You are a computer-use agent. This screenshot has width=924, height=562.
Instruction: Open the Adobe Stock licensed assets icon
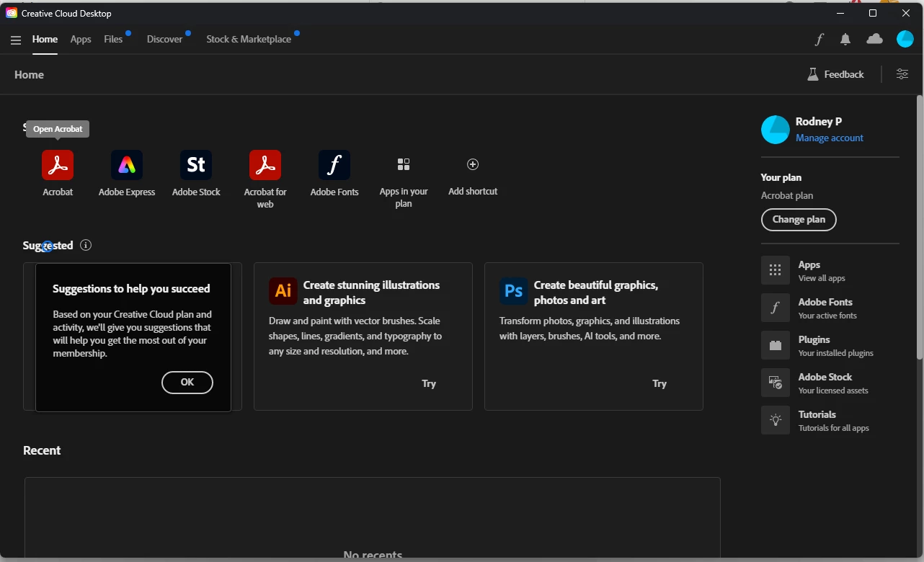pos(776,383)
